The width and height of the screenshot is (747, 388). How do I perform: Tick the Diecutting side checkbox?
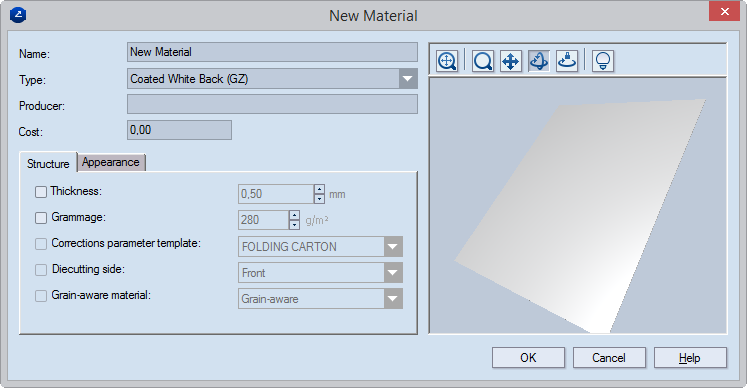point(41,270)
